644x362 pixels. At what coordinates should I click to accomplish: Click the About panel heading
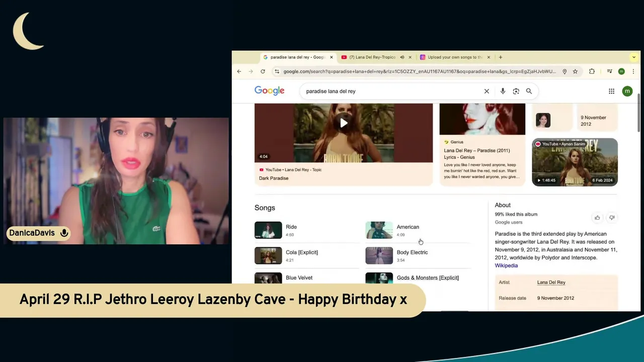click(x=503, y=205)
